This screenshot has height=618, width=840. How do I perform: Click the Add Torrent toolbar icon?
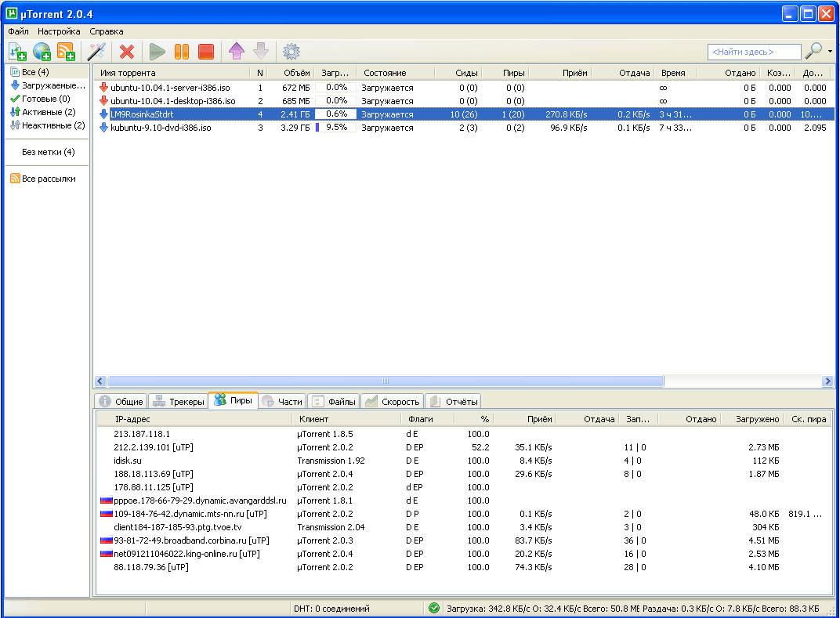click(17, 52)
